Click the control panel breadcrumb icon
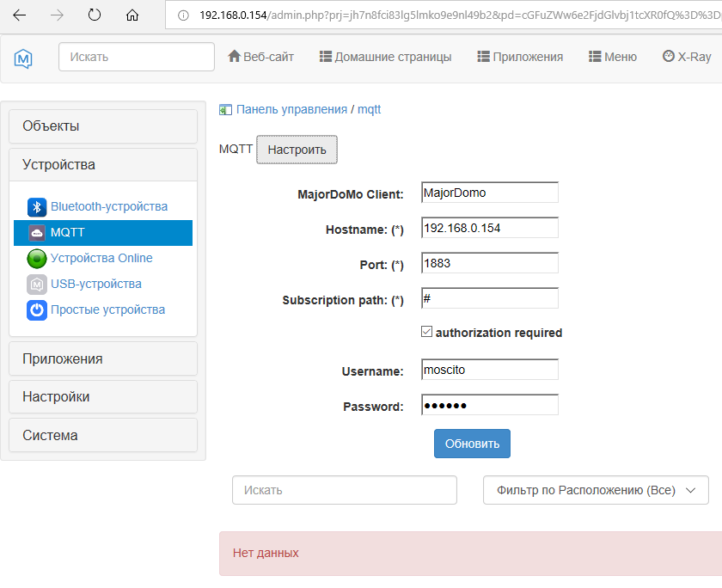This screenshot has width=722, height=588. point(226,110)
